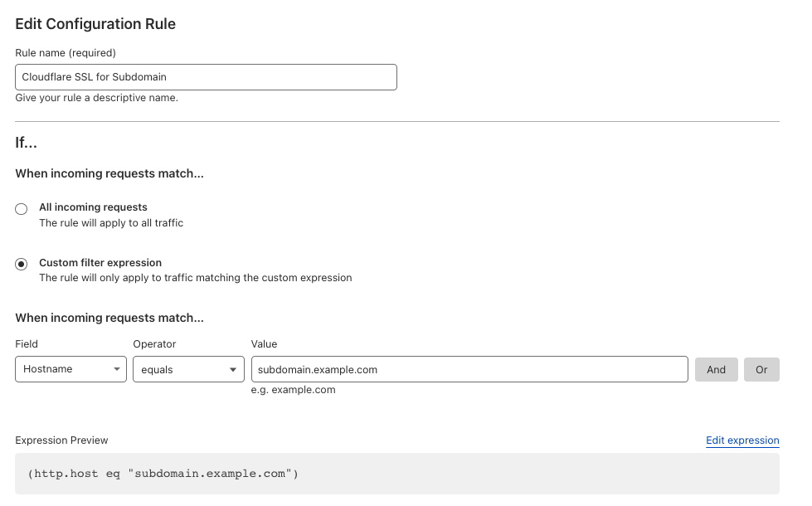Click the 'e.g. example.com' hint text
812x506 pixels.
pos(293,390)
